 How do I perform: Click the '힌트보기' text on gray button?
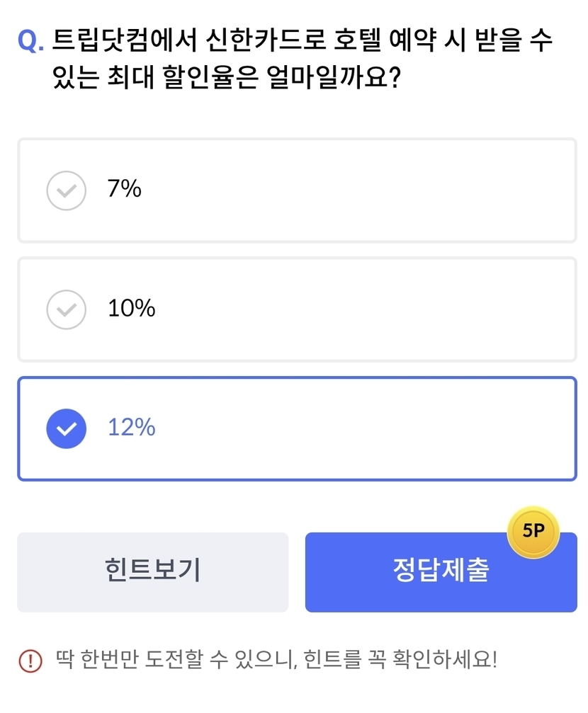coord(152,570)
